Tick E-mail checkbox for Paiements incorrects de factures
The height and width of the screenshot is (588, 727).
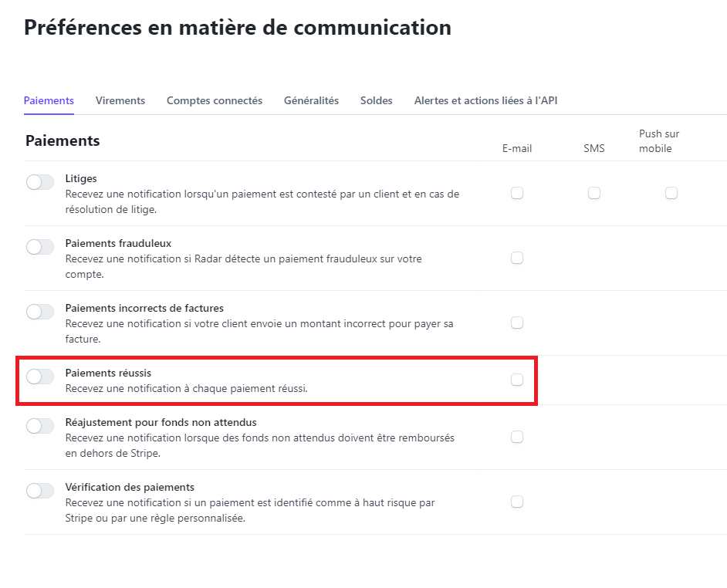pyautogui.click(x=517, y=323)
